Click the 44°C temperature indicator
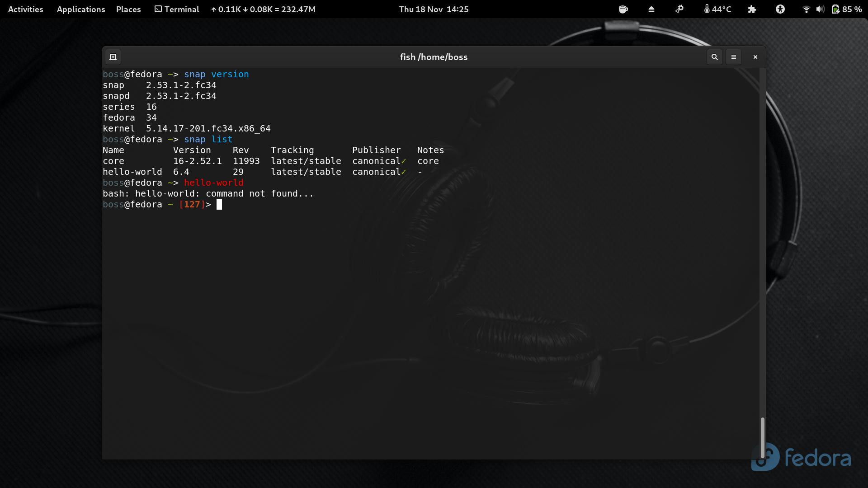Viewport: 868px width, 488px height. point(717,9)
